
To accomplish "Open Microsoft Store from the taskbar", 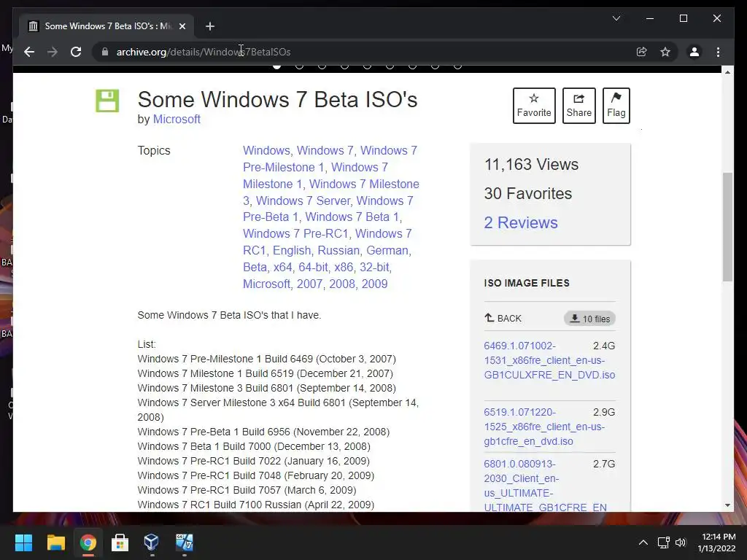I will click(x=120, y=542).
